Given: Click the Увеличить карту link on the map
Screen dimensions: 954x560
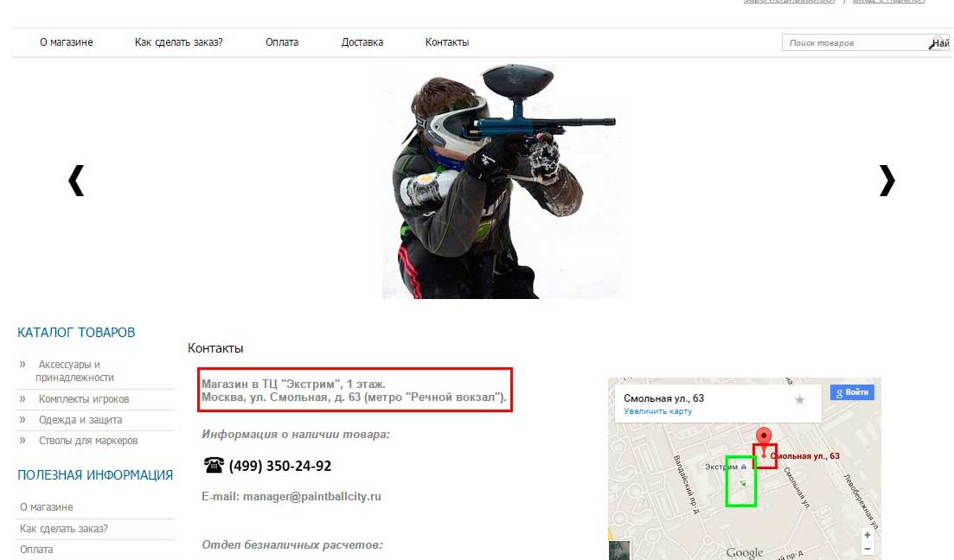Looking at the screenshot, I should tap(657, 411).
